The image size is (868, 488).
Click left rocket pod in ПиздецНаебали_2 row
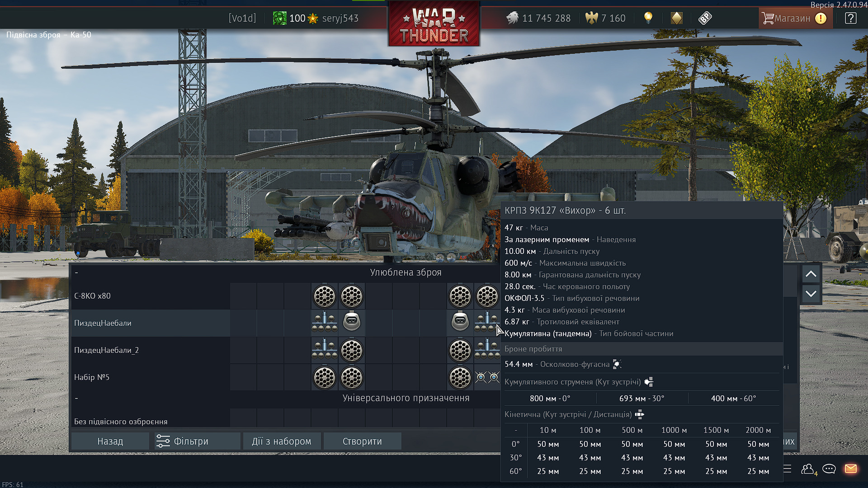point(352,351)
